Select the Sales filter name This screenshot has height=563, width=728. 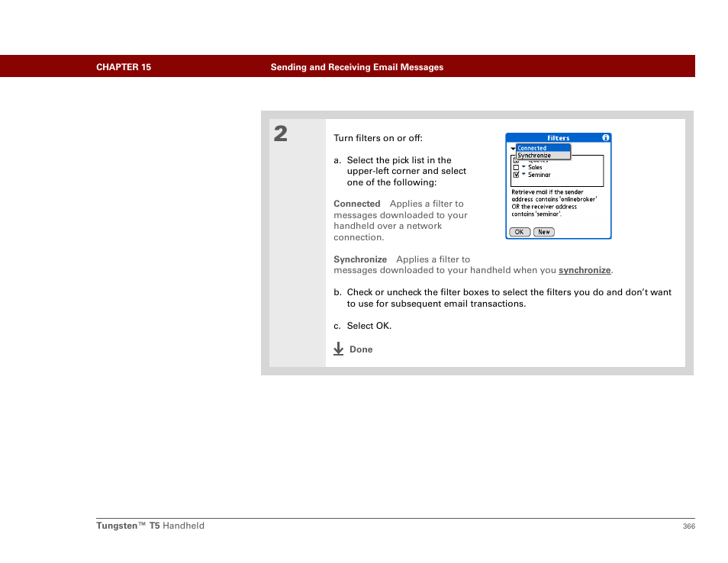tap(535, 167)
